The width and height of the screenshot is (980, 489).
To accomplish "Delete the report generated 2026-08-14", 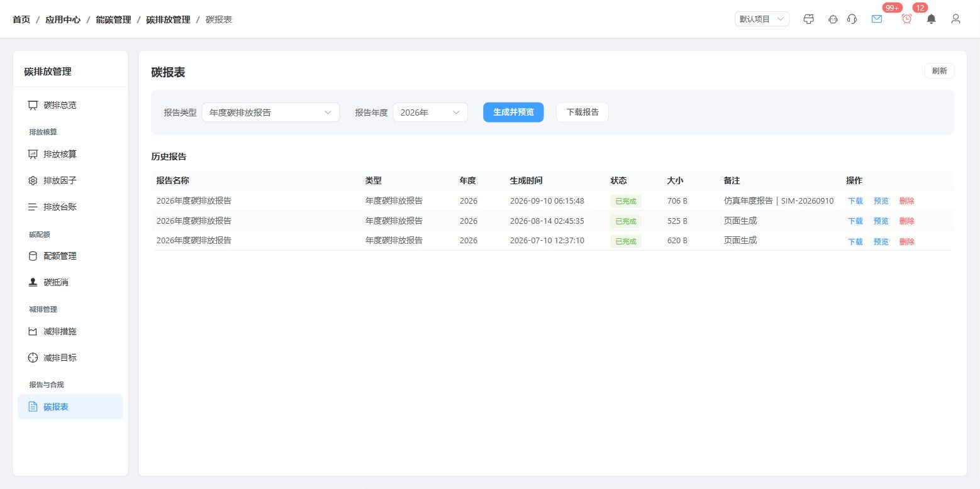I will [x=907, y=221].
